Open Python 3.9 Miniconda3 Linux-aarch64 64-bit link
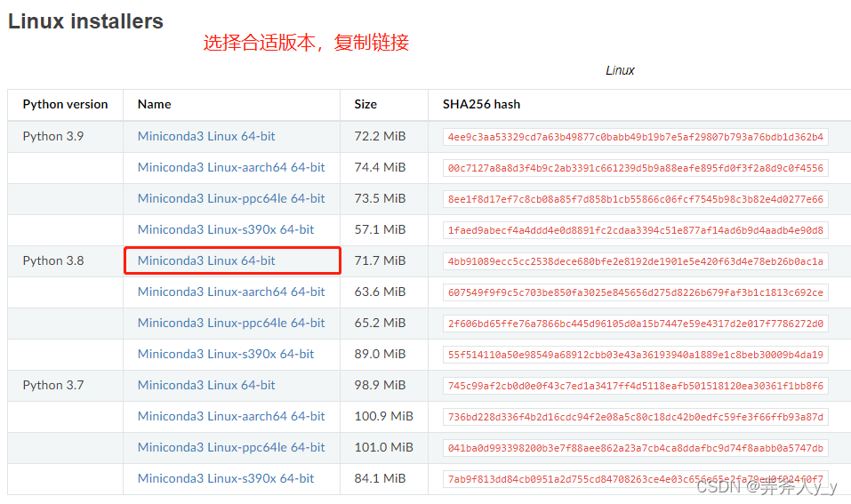The width and height of the screenshot is (851, 504). tap(231, 167)
